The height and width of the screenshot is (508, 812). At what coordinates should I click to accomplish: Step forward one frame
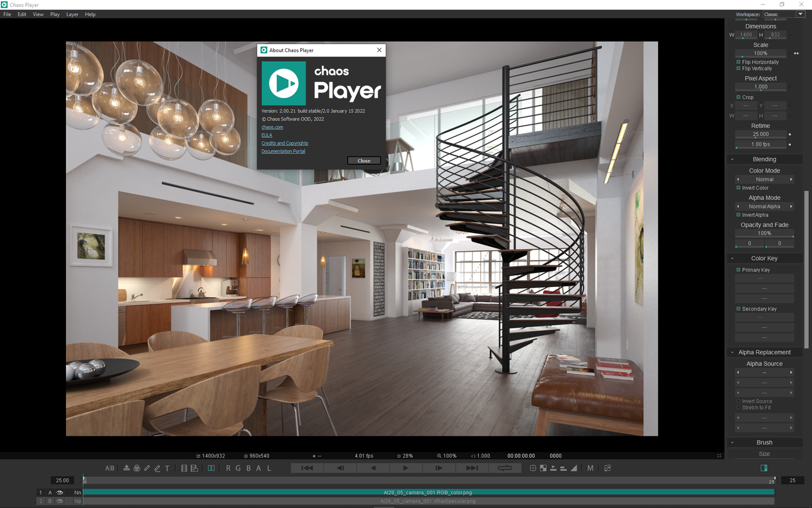click(439, 468)
